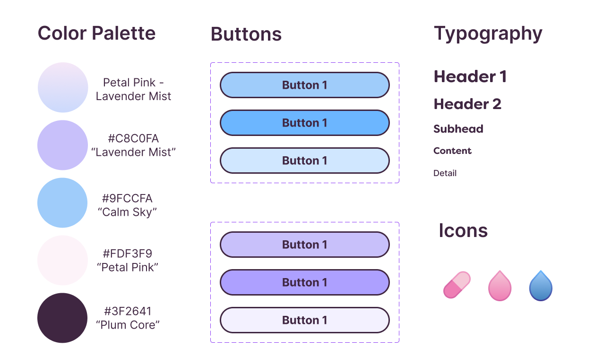
Task: Pick the Calm Sky #9FCCFA swatch
Action: tap(63, 203)
